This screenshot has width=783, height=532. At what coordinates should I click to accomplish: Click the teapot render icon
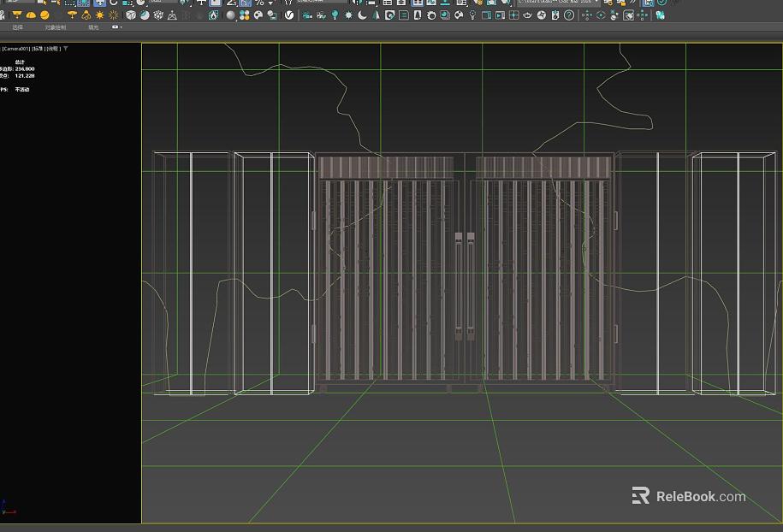(527, 15)
